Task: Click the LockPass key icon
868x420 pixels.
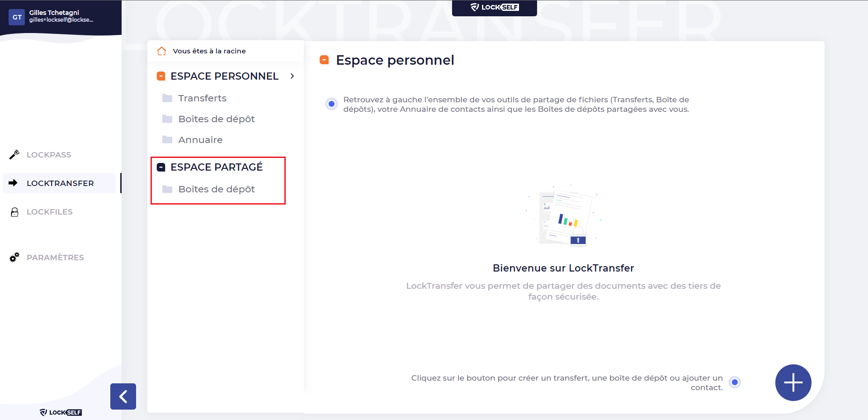Action: click(14, 155)
